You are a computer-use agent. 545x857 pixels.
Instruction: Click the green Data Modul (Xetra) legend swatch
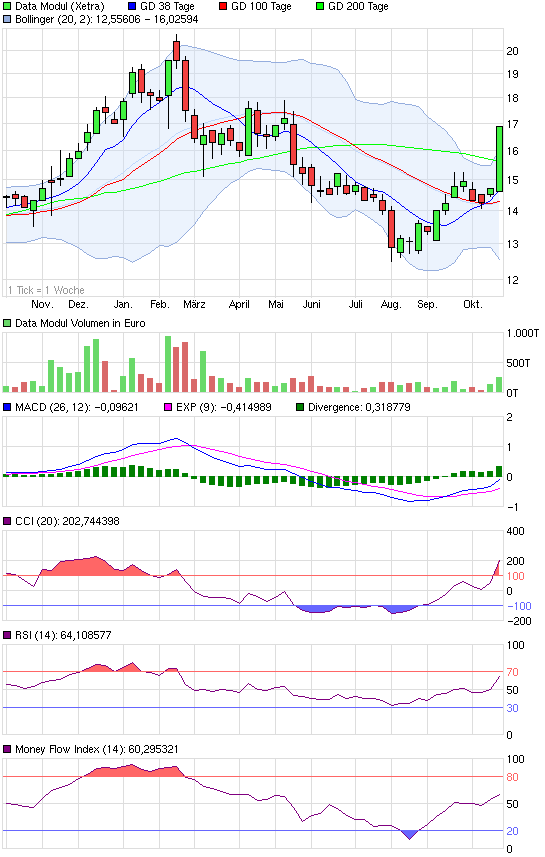[x=7, y=7]
